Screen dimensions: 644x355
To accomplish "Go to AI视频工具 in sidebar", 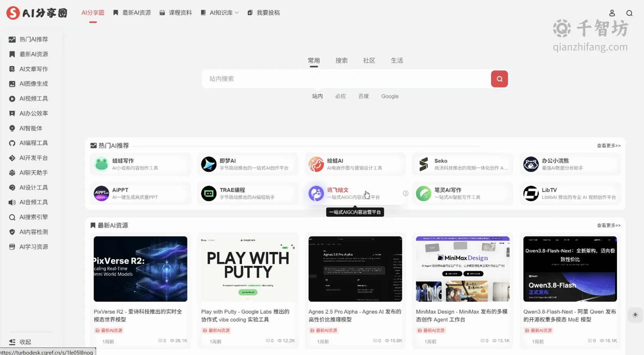I will point(28,99).
